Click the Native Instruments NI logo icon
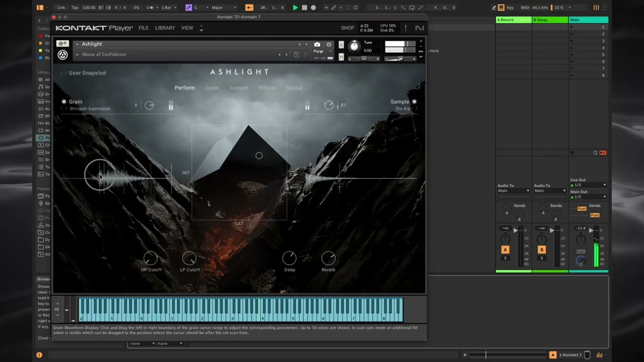The height and width of the screenshot is (362, 644). [x=420, y=28]
